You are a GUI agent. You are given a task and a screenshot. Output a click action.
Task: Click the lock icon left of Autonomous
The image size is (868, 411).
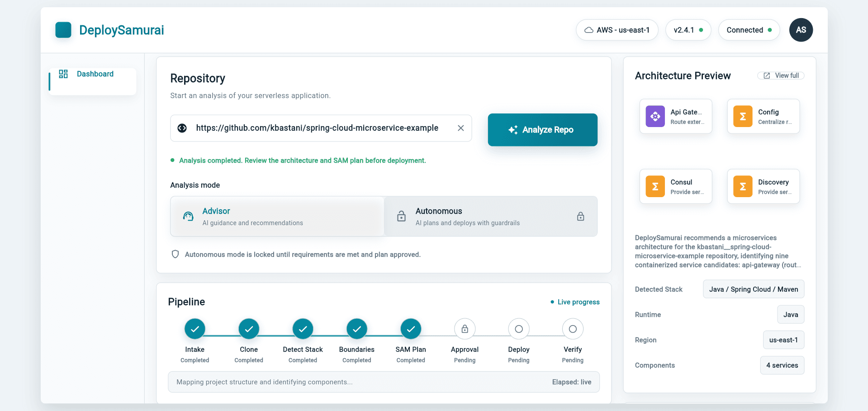click(401, 216)
